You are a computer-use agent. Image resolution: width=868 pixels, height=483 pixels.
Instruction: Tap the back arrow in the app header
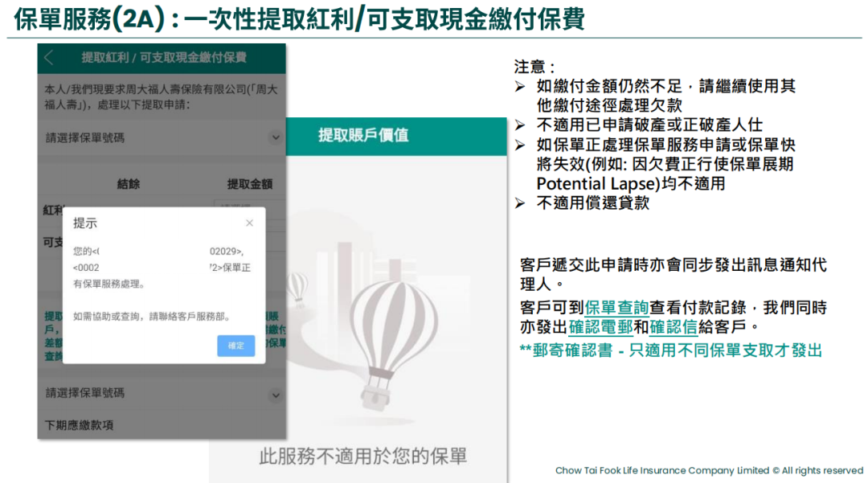point(50,58)
